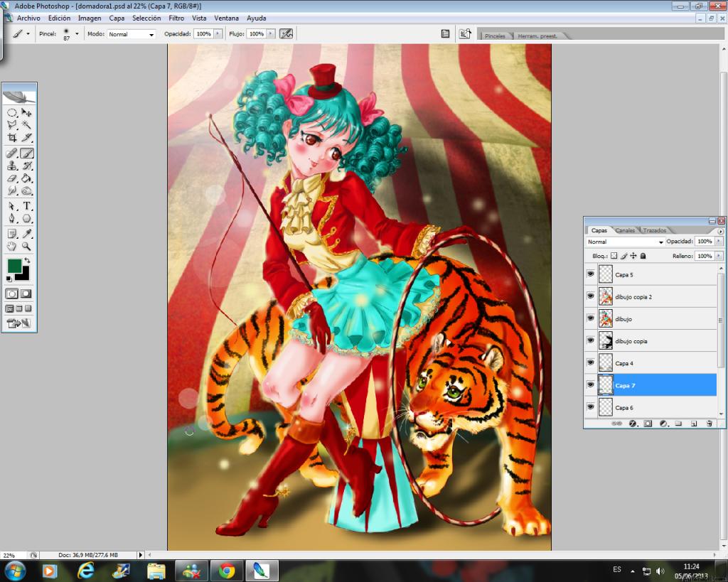This screenshot has height=582, width=728.
Task: Open the Imagen menu
Action: coord(90,18)
